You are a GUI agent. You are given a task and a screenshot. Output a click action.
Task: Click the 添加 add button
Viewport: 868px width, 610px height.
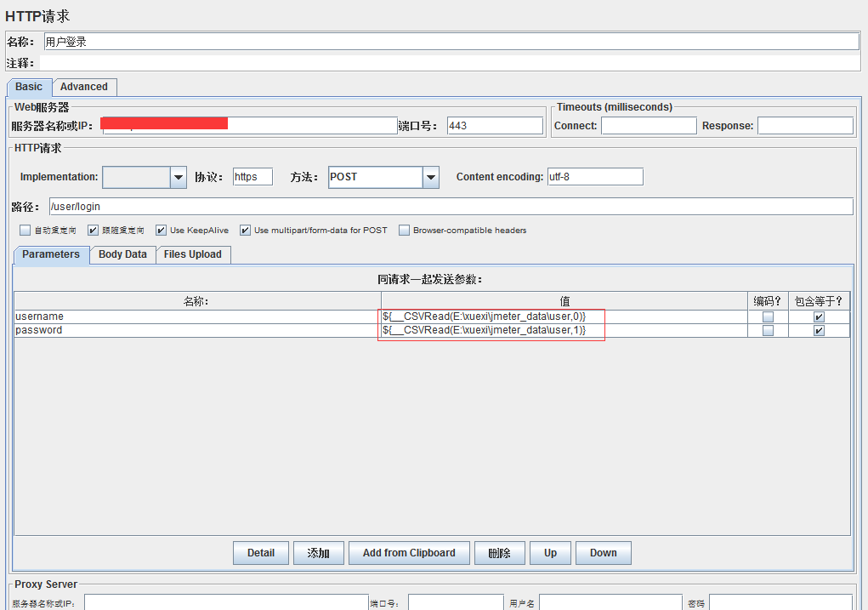click(x=318, y=553)
